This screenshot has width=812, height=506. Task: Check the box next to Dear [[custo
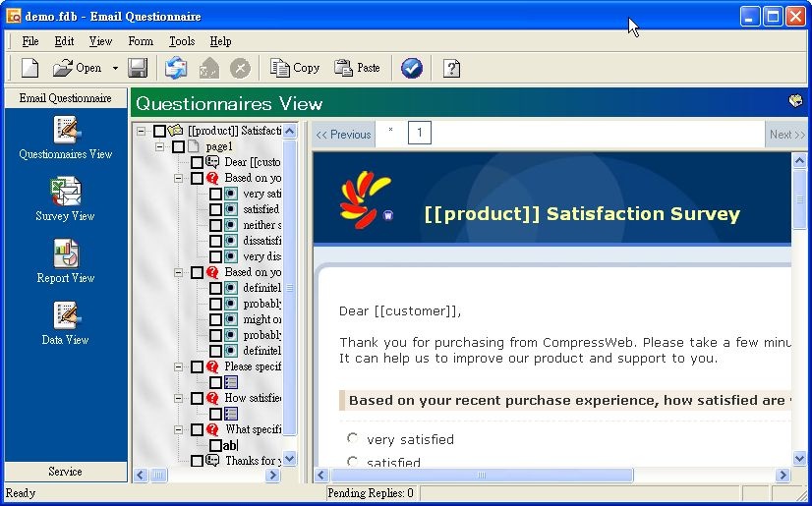pyautogui.click(x=197, y=162)
